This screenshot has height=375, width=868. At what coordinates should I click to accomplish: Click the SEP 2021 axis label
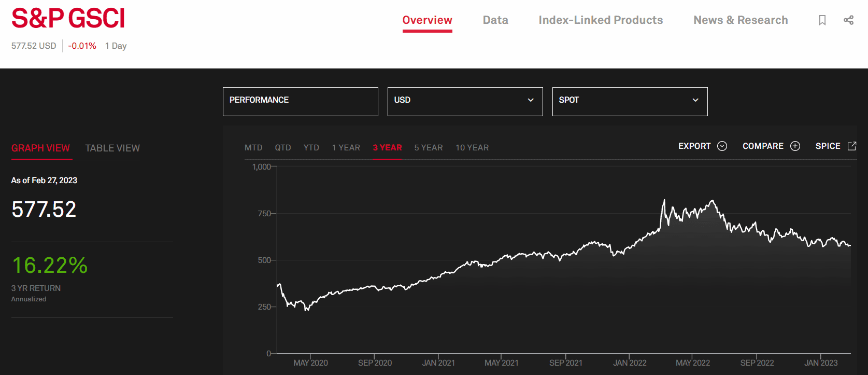coord(566,363)
